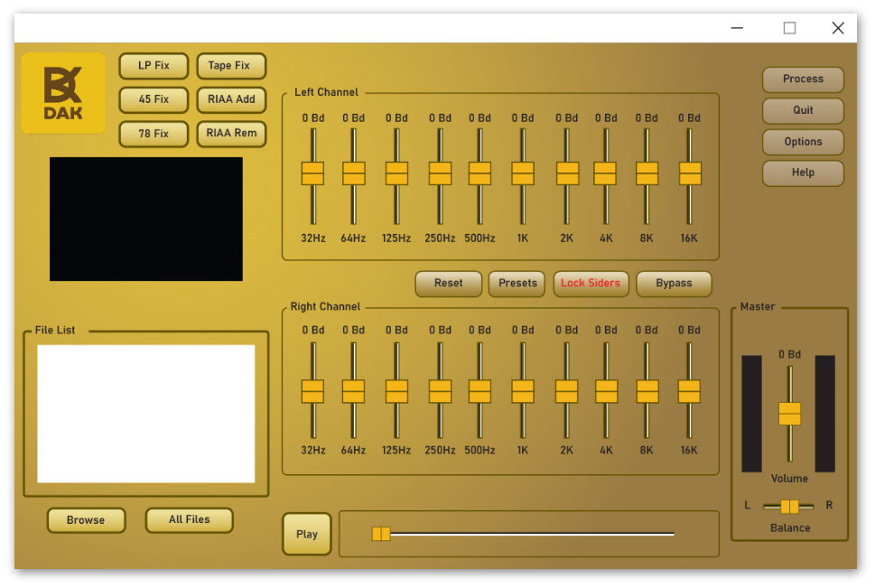The image size is (875, 588).
Task: Click the black visualizer display
Action: coord(146,219)
